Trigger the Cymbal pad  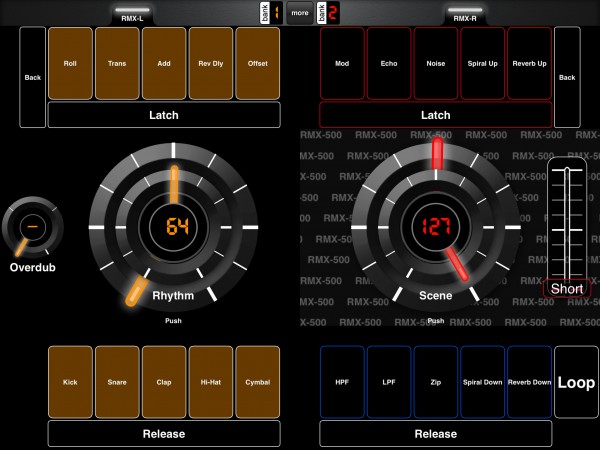258,382
